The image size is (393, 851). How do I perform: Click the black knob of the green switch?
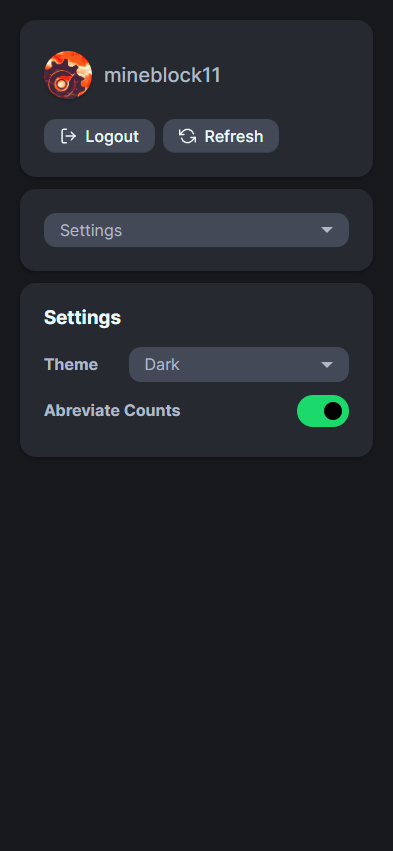(333, 411)
